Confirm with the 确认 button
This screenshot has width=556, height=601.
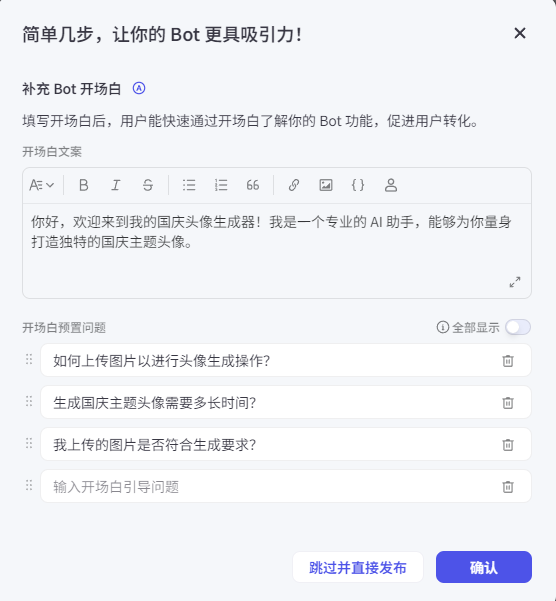(484, 567)
